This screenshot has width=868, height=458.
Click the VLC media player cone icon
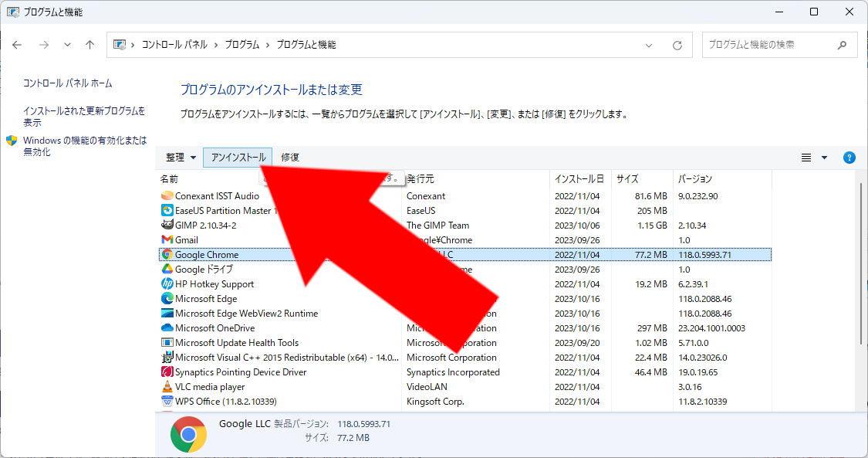tap(167, 387)
